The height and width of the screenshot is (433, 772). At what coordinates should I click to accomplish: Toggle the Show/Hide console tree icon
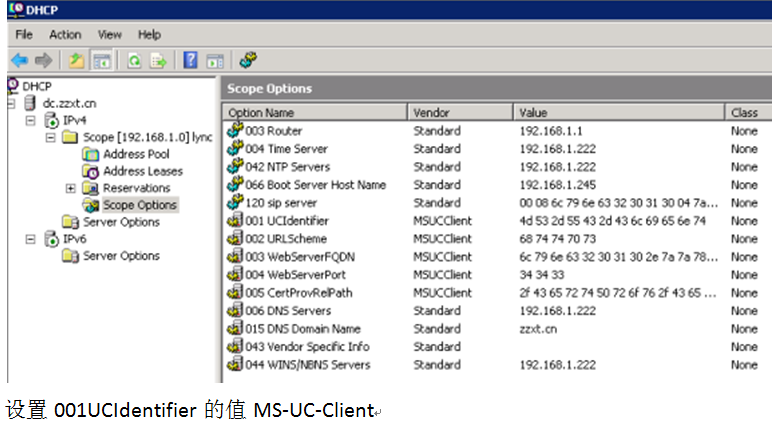point(102,61)
